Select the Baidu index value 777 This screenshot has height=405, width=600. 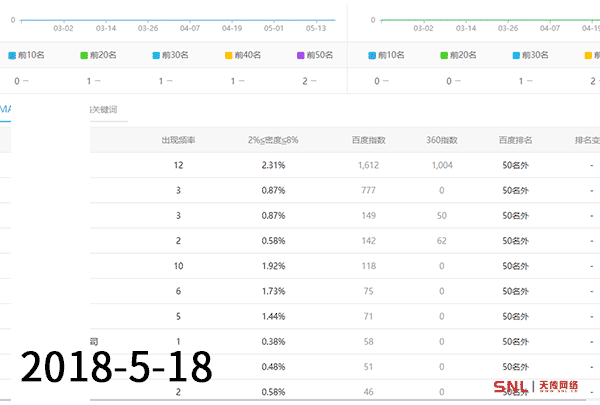pyautogui.click(x=368, y=190)
